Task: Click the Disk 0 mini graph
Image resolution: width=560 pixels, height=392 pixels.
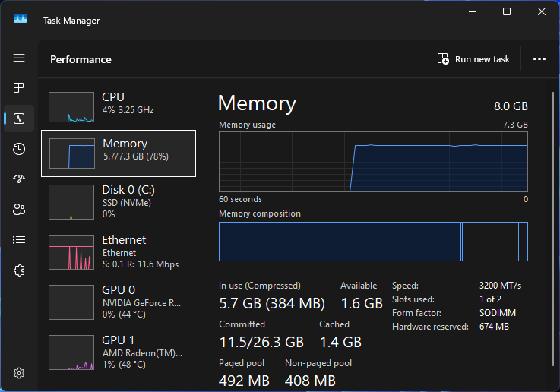Action: point(71,202)
